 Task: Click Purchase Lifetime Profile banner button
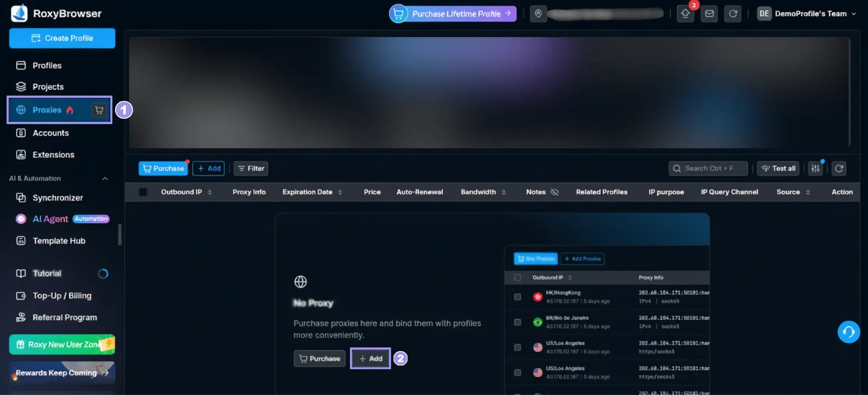[453, 14]
